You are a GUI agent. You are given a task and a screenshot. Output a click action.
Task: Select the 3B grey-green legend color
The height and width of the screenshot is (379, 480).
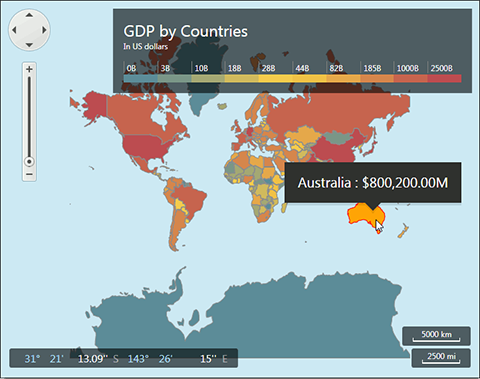[x=174, y=79]
